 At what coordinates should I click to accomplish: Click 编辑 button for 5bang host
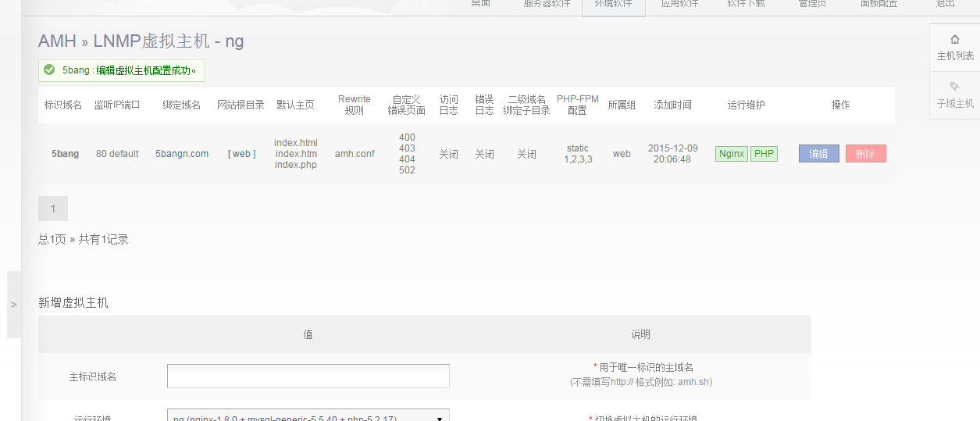tap(818, 154)
